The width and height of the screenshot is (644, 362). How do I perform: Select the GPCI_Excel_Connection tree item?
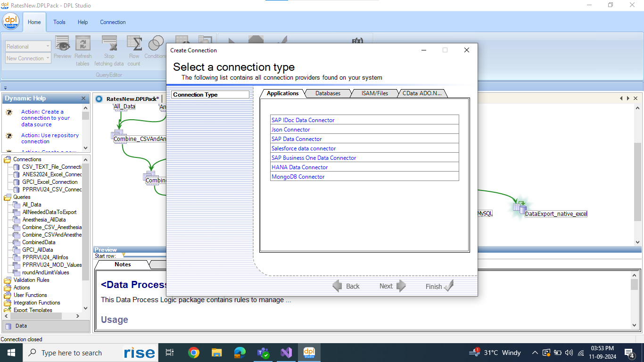coord(50,182)
